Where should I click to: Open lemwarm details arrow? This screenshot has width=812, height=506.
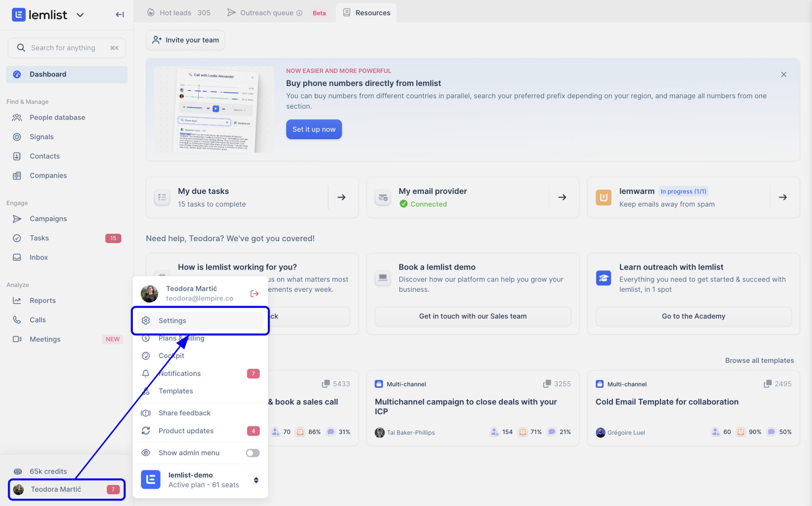[x=783, y=197]
